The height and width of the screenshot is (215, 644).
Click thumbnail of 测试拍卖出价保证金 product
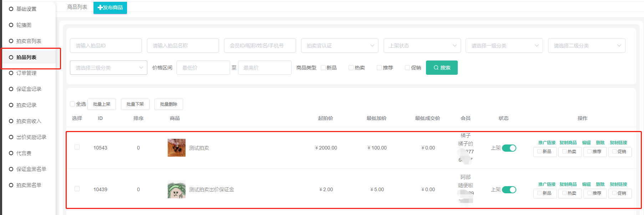click(176, 189)
